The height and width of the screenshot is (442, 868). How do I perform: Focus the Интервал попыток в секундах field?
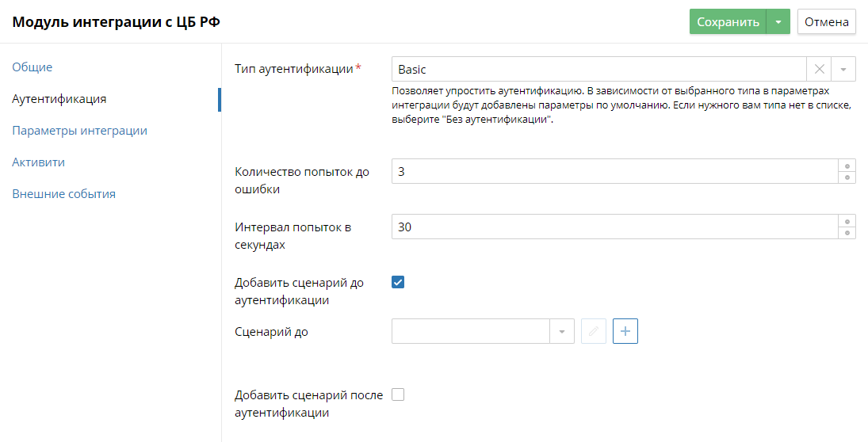point(615,227)
